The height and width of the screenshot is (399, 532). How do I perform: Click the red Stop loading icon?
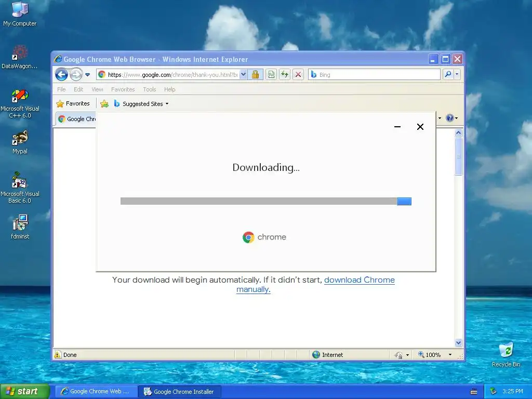(x=298, y=74)
